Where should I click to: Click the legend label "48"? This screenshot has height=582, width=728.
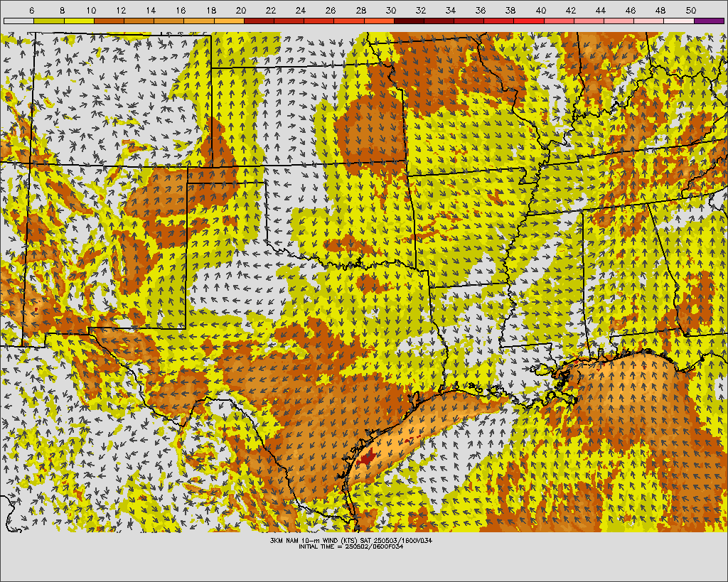click(660, 10)
